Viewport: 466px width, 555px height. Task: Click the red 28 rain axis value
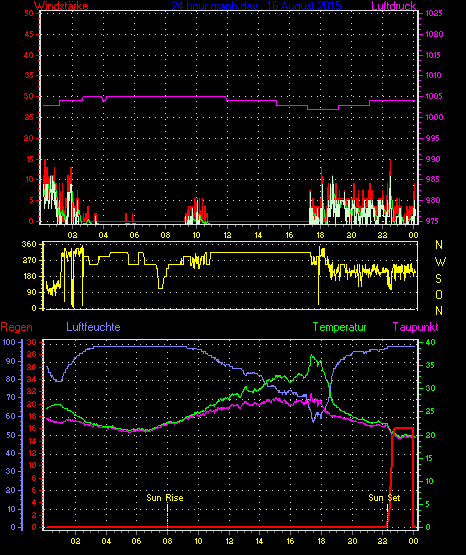32,354
